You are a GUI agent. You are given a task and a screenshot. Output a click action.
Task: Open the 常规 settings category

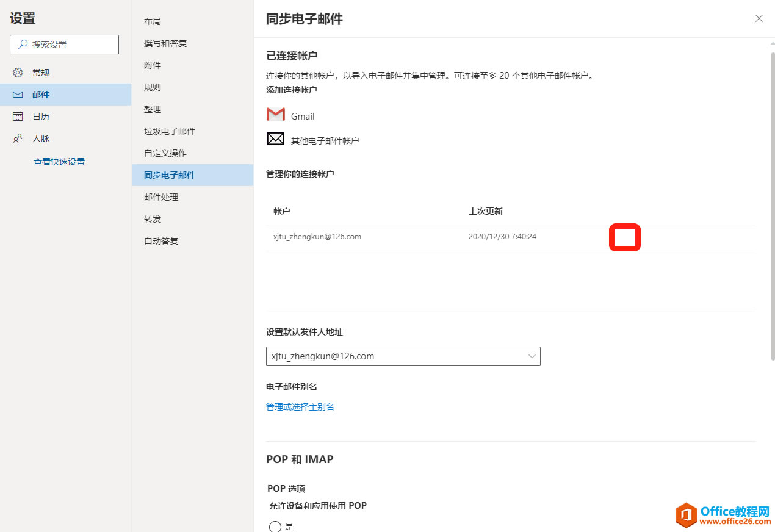click(x=65, y=73)
